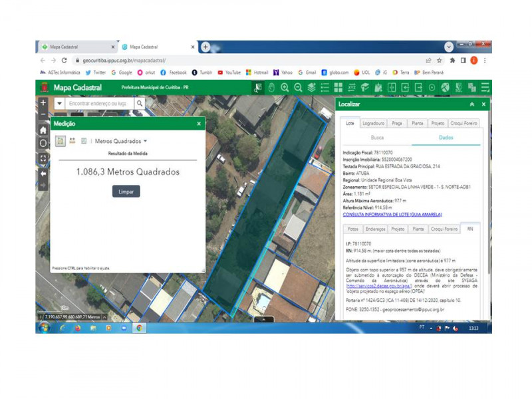Open the legend list icon

(325, 88)
